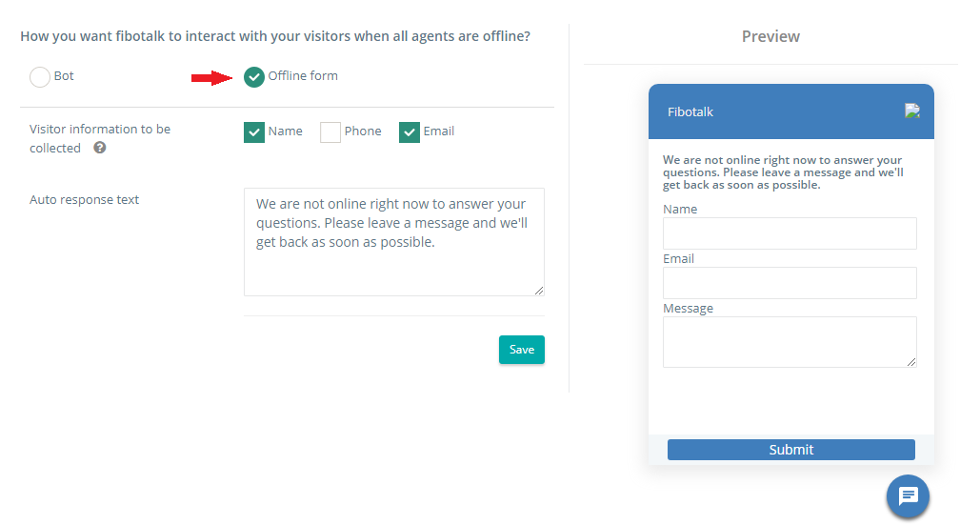
Task: Click the preview Message text area
Action: tap(790, 342)
